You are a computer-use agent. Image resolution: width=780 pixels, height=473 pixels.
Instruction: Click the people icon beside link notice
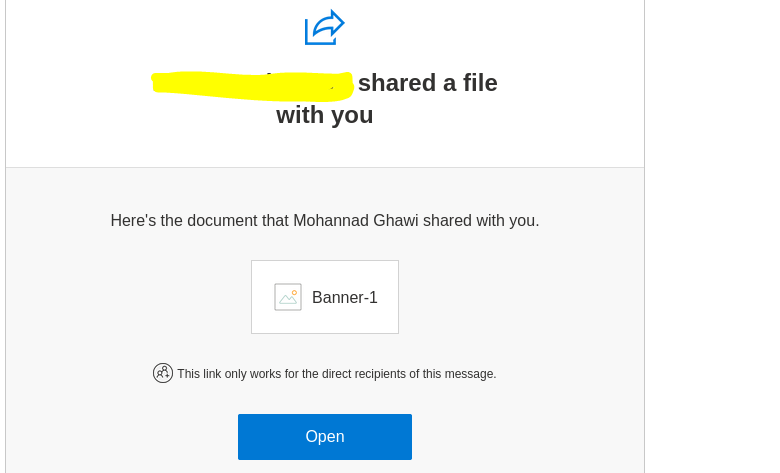point(163,373)
